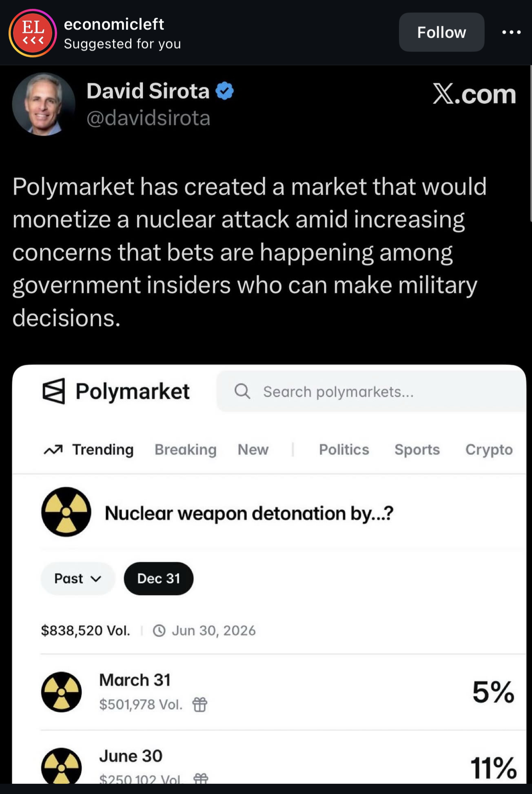Click the gift icon beside $501,978 Vol.
This screenshot has width=532, height=794.
200,705
